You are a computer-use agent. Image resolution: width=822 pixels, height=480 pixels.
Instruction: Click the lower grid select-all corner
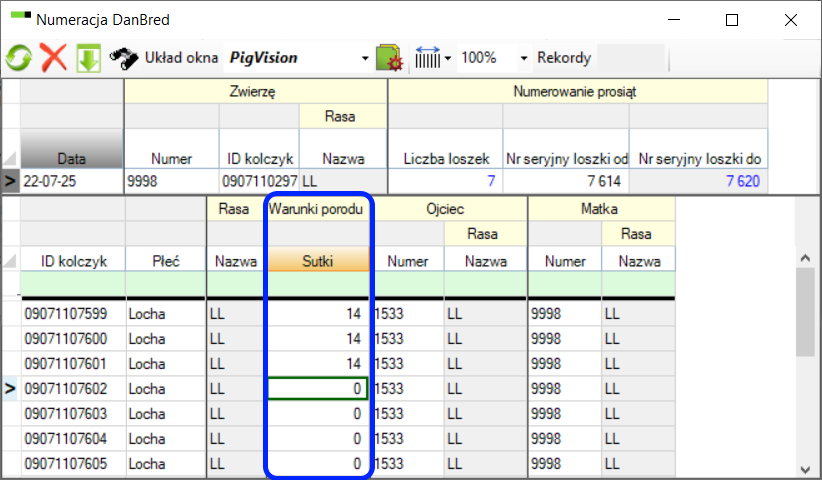tap(10, 260)
